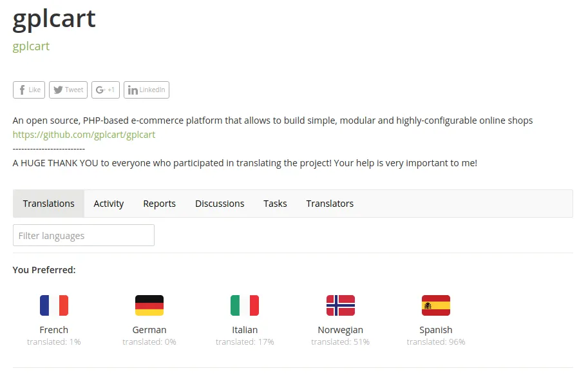Click the 'translated: 96%' text
The height and width of the screenshot is (375, 588).
coord(436,342)
